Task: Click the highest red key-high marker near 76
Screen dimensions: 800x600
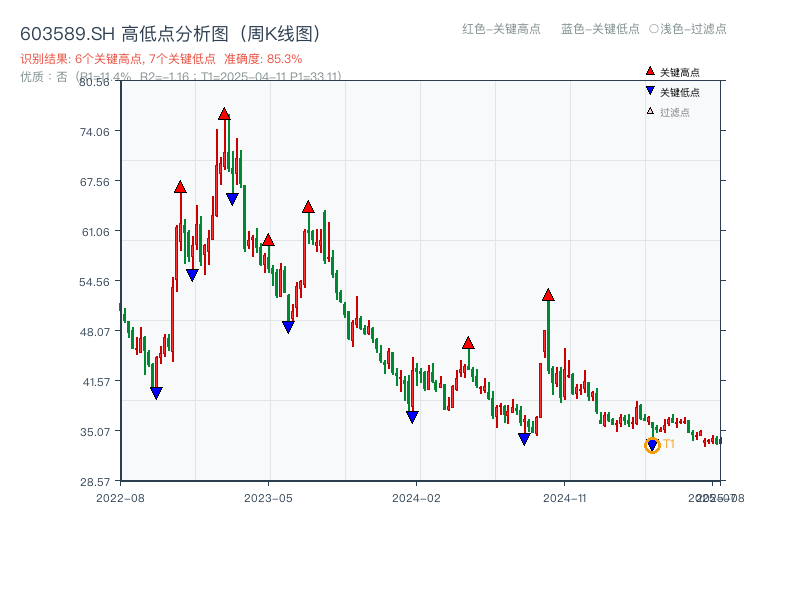Action: click(224, 114)
